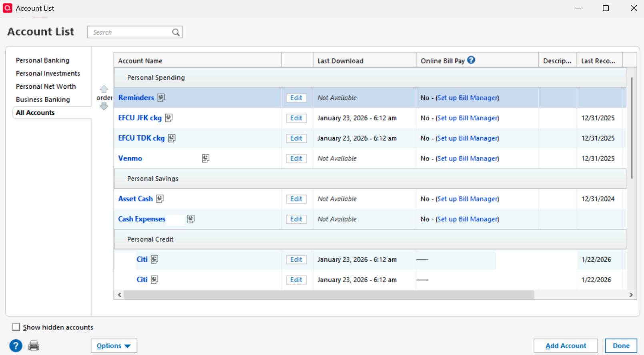Click Edit for the Reminders account
This screenshot has height=355, width=644.
click(x=296, y=98)
